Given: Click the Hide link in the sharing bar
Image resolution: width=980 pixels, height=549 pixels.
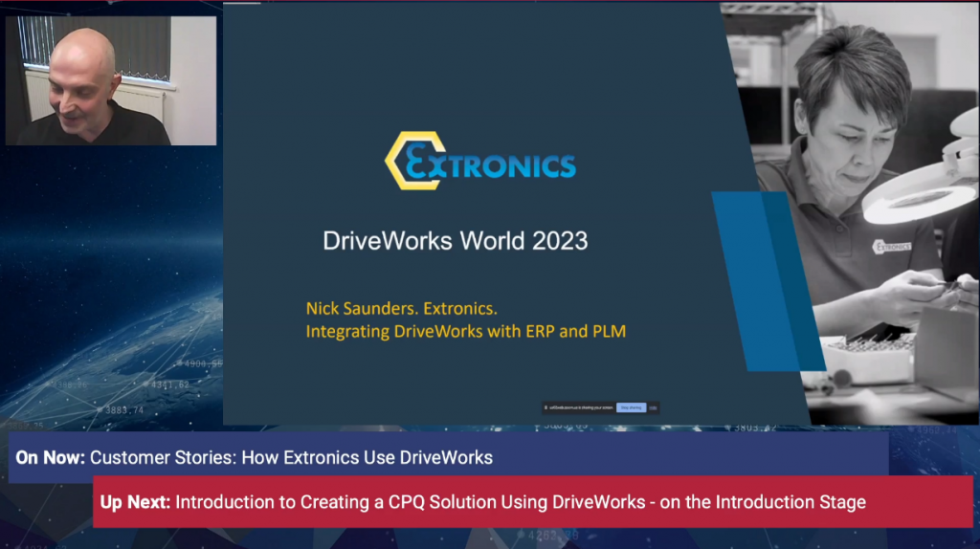Looking at the screenshot, I should point(653,407).
